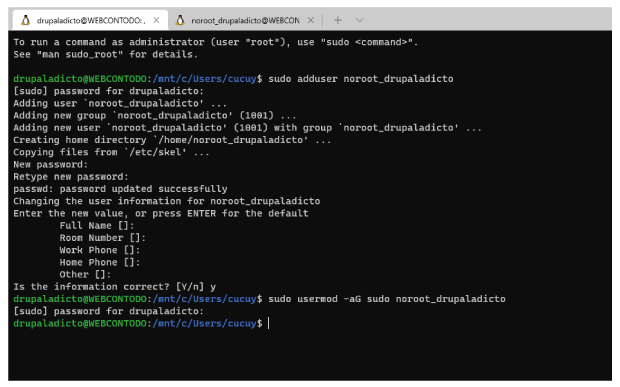The width and height of the screenshot is (620, 387).
Task: Click the 'Work Phone []:' line
Action: coord(100,250)
